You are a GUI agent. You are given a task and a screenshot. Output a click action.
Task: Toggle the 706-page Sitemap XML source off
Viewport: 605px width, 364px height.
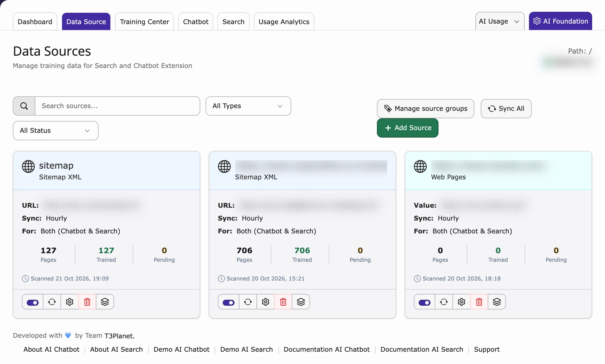pos(229,302)
